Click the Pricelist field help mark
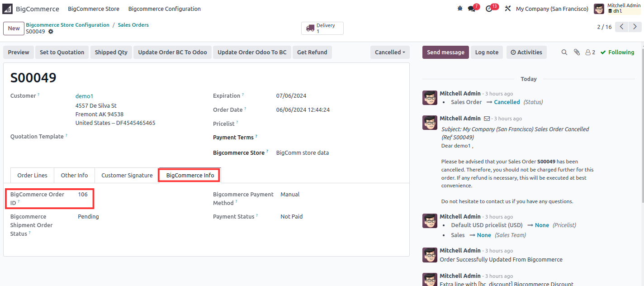The height and width of the screenshot is (286, 644). click(237, 122)
